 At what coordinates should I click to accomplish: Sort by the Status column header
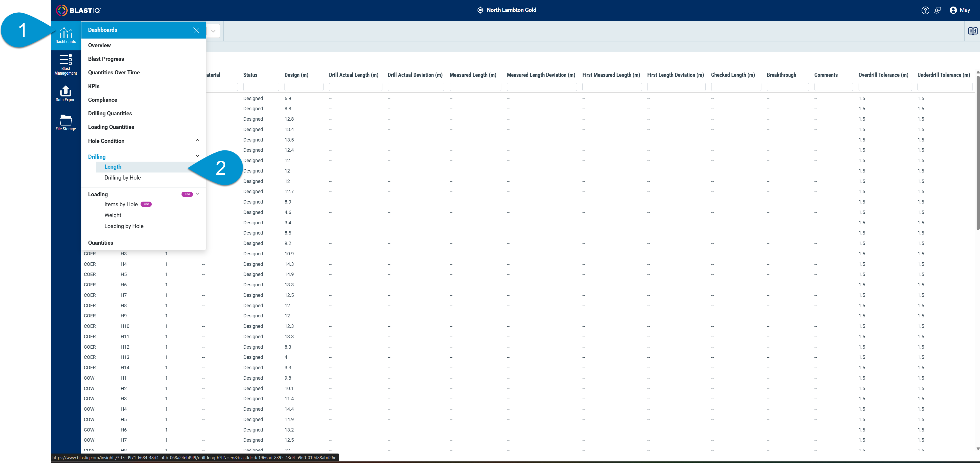point(250,75)
